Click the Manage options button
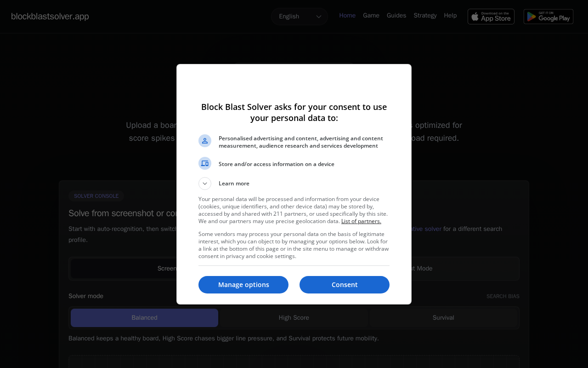The image size is (588, 368). (243, 285)
